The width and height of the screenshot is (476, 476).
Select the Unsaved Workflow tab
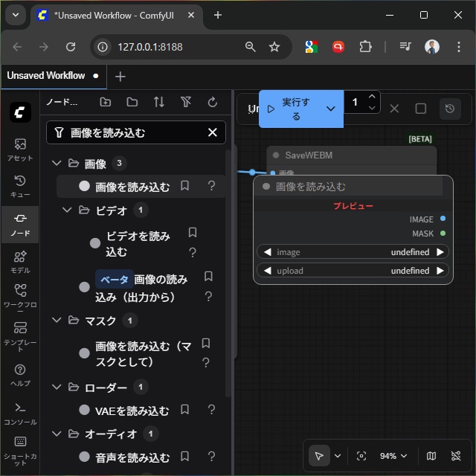pyautogui.click(x=46, y=76)
